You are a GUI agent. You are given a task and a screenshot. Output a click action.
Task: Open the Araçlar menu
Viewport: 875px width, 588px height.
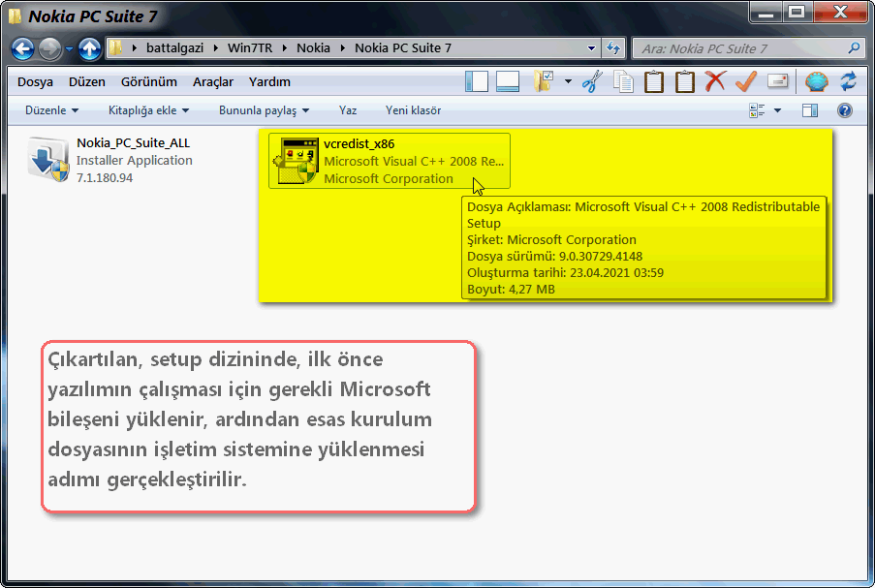click(x=213, y=82)
